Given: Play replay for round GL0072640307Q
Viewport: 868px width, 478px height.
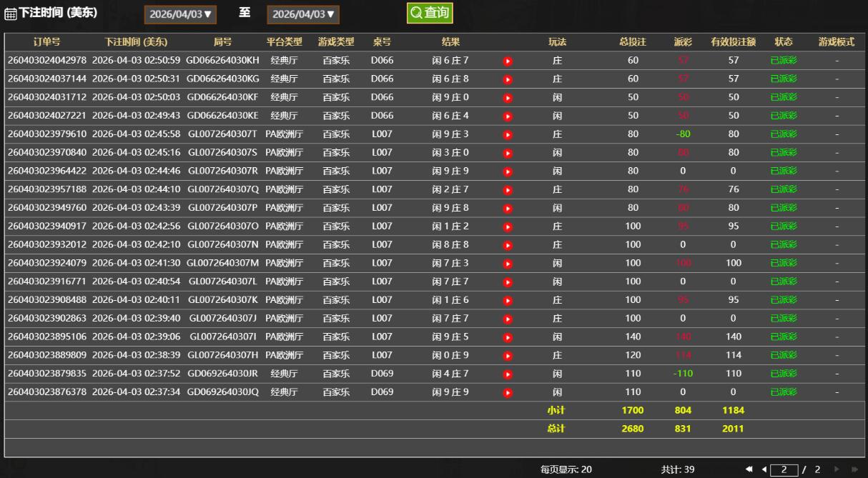Looking at the screenshot, I should pos(508,189).
